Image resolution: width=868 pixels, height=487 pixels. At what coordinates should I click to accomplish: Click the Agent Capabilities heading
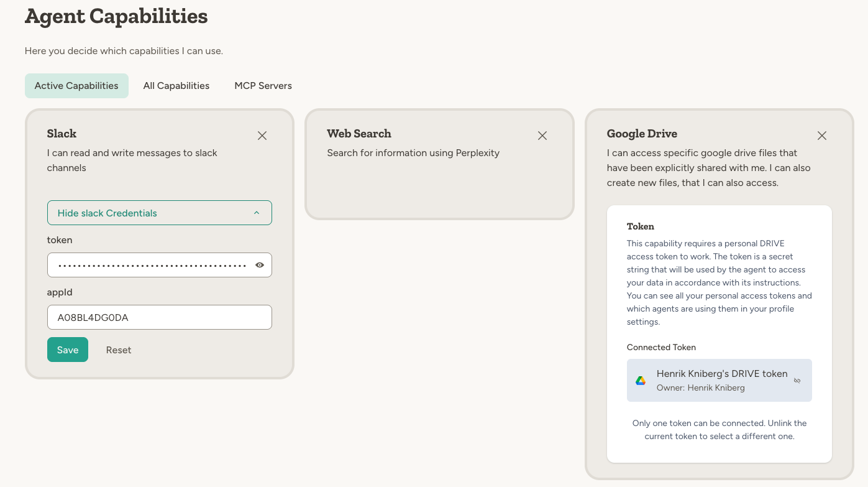point(116,17)
